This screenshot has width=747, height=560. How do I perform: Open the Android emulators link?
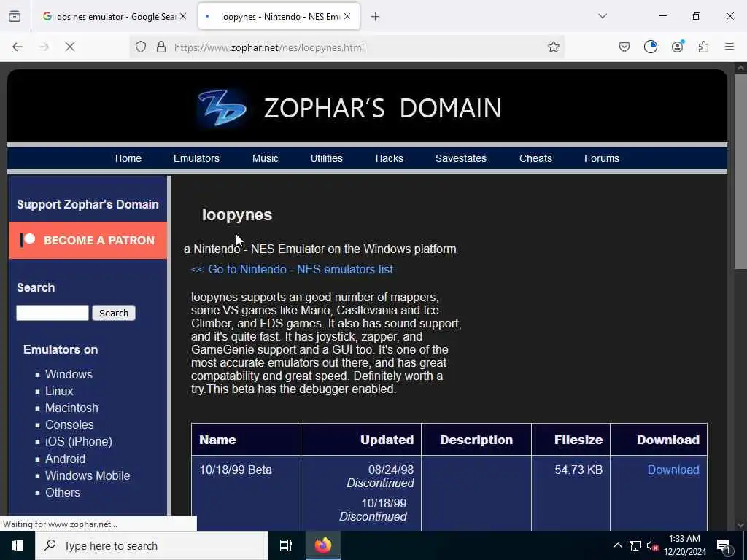(65, 459)
